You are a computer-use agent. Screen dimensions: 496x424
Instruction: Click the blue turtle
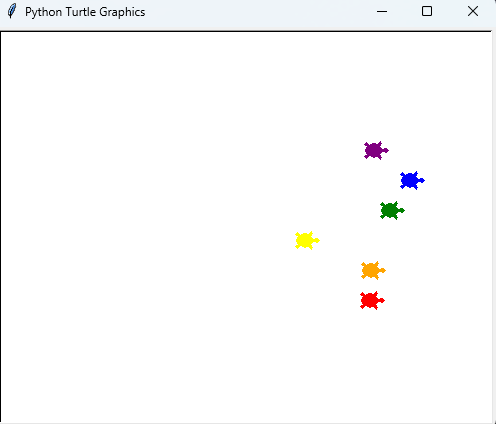click(412, 180)
